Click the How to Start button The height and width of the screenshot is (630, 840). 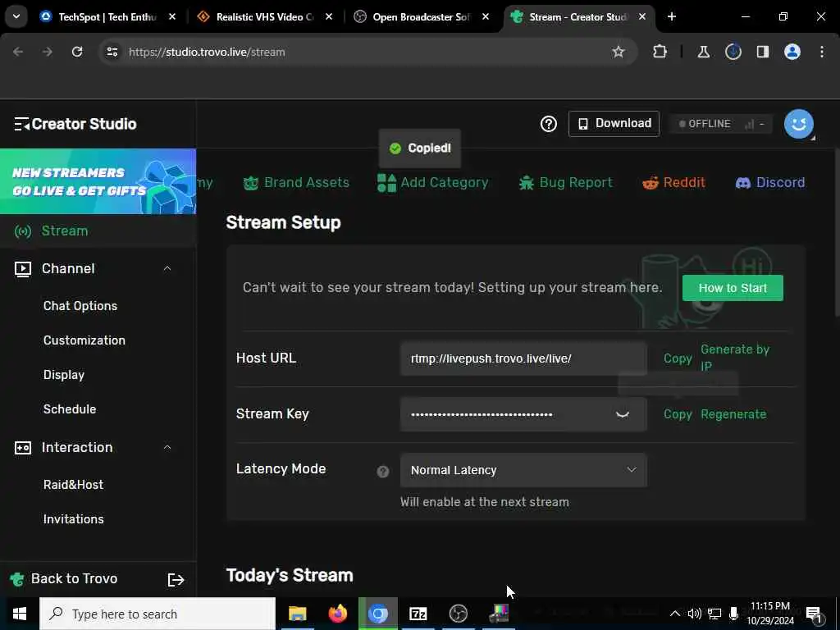(x=733, y=288)
